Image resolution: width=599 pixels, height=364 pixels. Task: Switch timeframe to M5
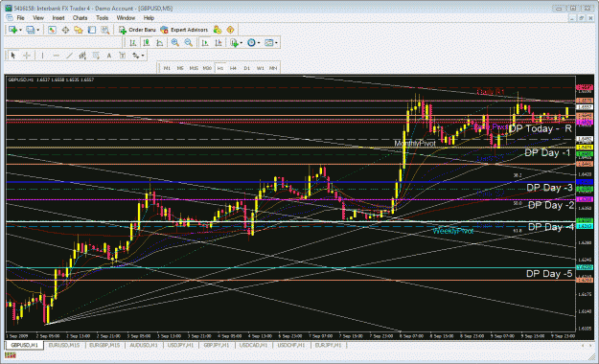click(180, 68)
